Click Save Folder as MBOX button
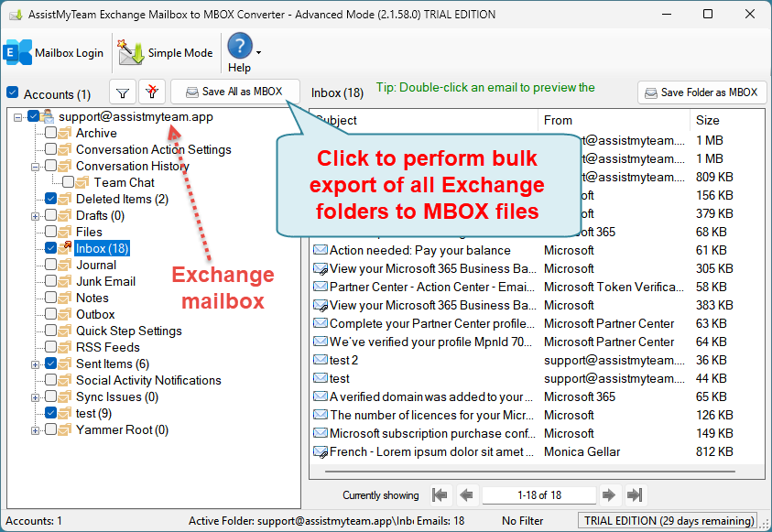 tap(701, 92)
